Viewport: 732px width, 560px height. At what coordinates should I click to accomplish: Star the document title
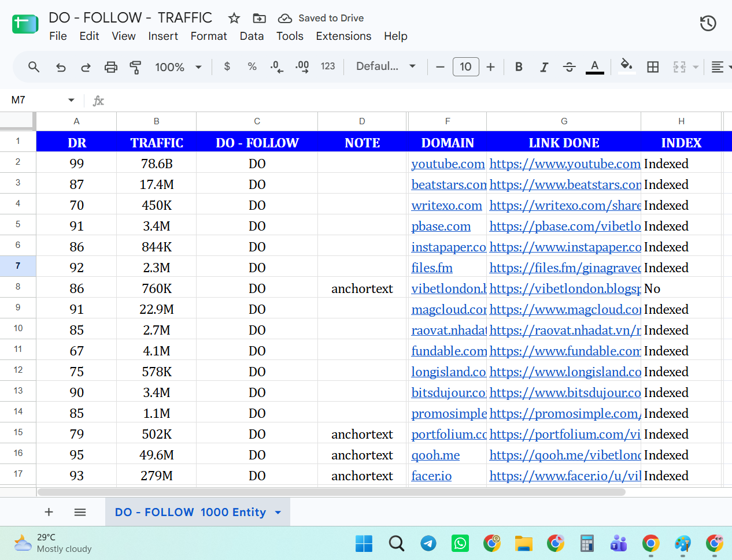tap(234, 18)
